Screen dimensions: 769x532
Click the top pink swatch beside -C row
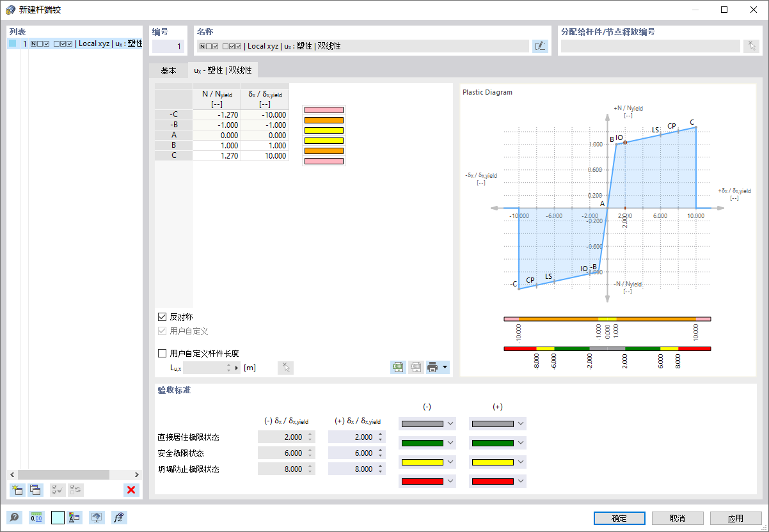324,110
